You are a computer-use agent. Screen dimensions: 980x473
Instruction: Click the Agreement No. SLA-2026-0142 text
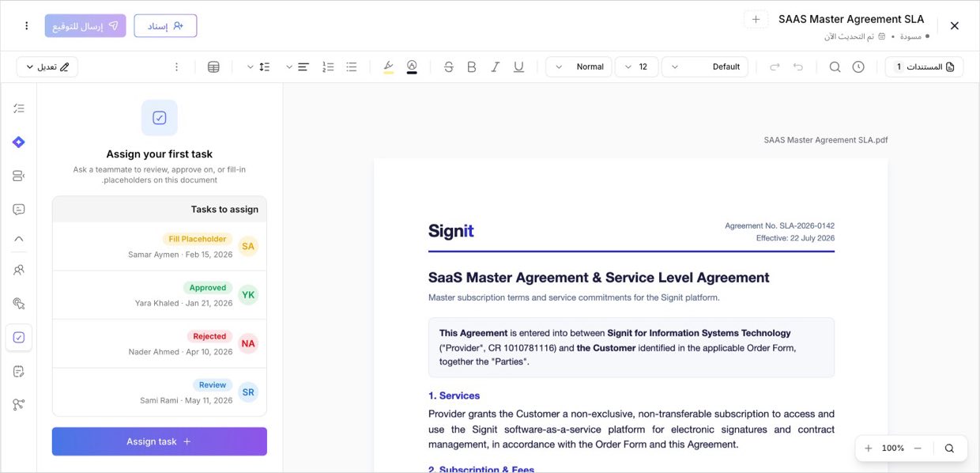779,225
